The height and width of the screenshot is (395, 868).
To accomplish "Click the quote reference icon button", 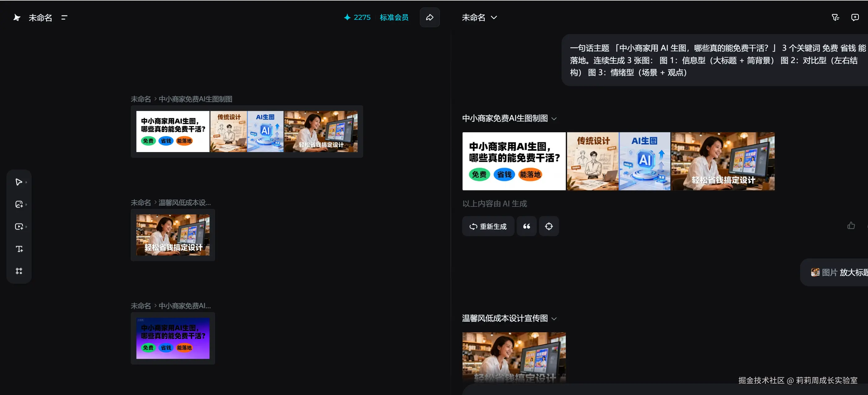I will click(x=526, y=226).
